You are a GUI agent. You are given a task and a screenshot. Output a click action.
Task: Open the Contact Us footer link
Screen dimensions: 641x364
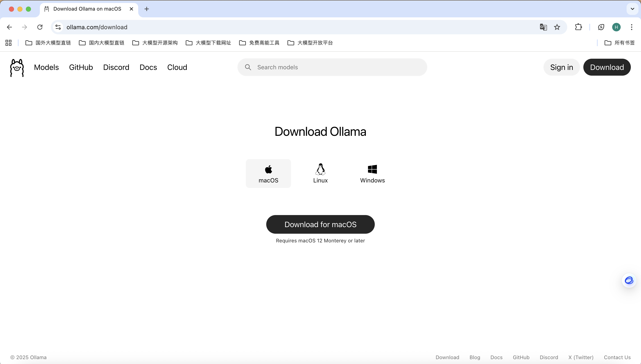click(617, 357)
